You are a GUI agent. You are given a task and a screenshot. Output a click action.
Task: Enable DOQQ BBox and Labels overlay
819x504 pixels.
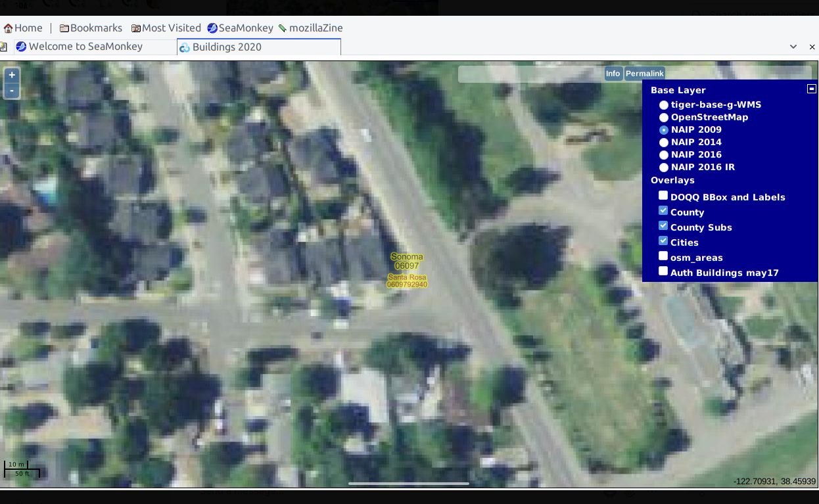tap(663, 196)
